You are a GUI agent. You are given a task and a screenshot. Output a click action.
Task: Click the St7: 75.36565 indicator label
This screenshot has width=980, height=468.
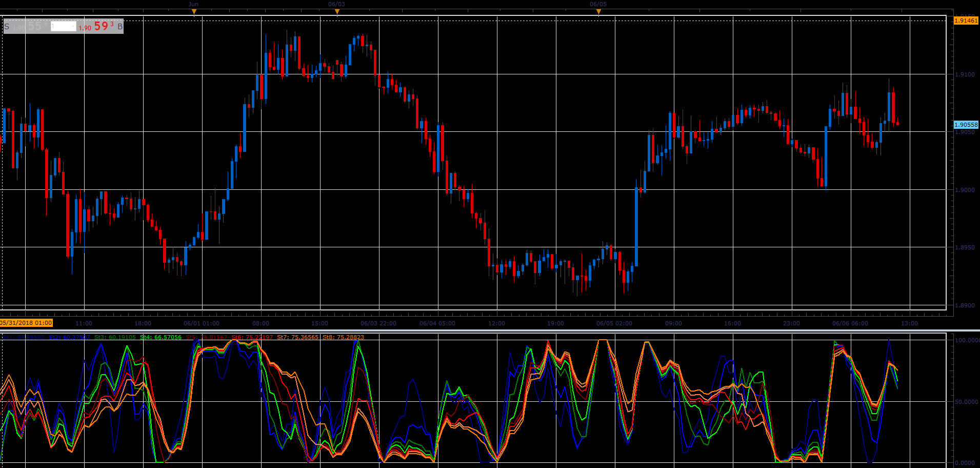click(297, 337)
